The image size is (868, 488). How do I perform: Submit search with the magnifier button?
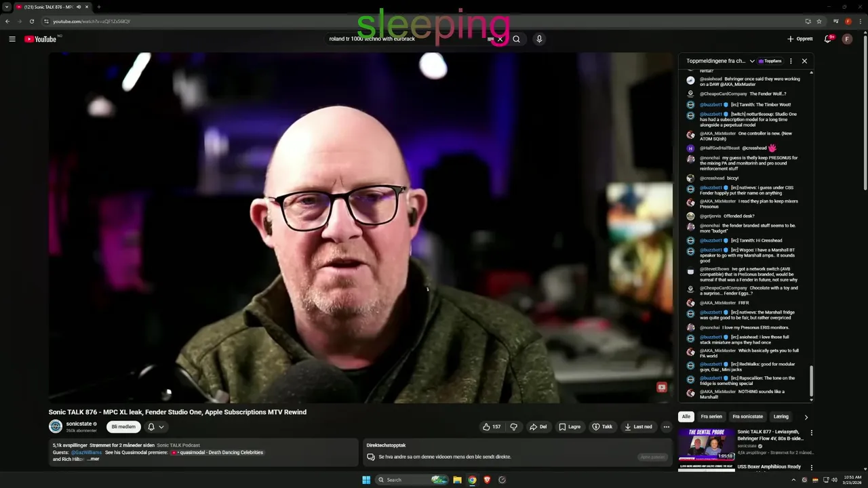point(516,39)
